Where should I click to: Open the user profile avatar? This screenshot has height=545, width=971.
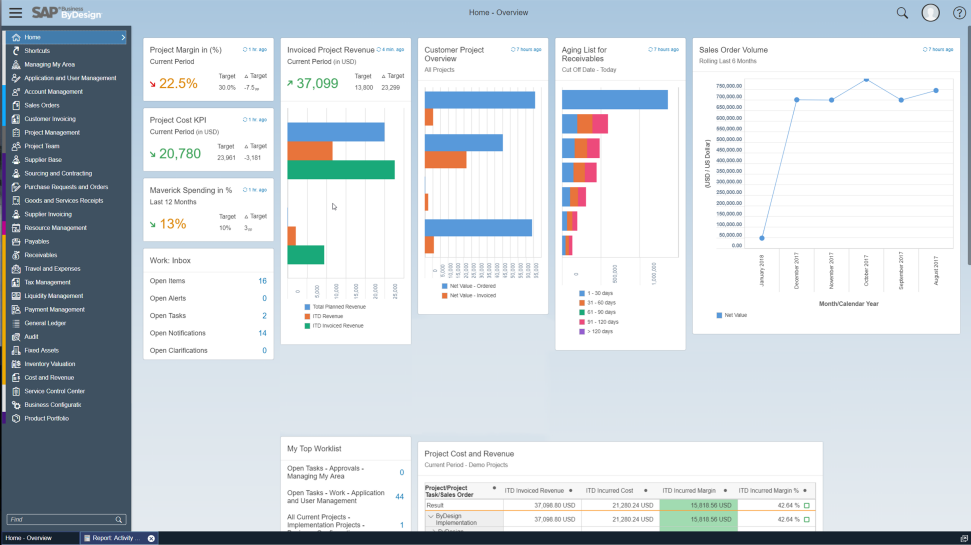930,13
